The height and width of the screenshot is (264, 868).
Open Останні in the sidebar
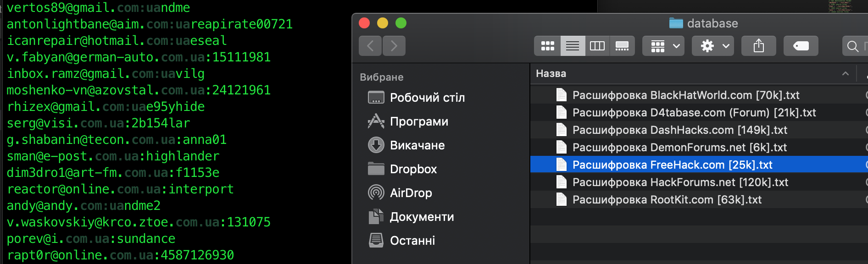402,241
